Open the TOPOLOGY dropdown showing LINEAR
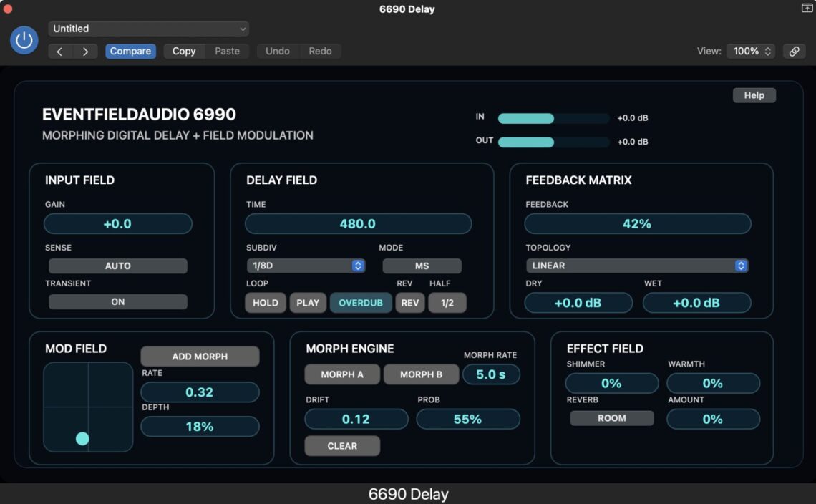Image resolution: width=816 pixels, height=504 pixels. coord(637,266)
